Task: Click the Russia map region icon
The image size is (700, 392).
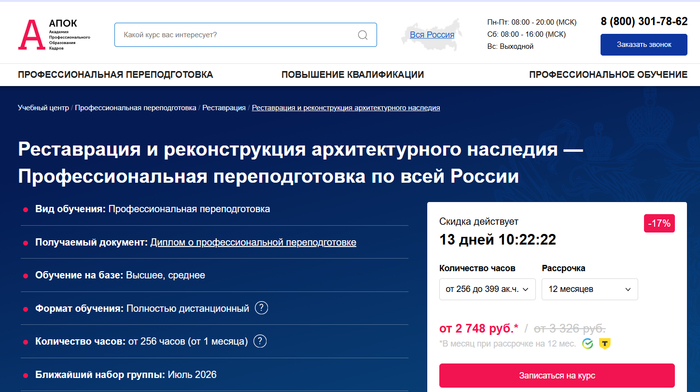Action: 432,35
